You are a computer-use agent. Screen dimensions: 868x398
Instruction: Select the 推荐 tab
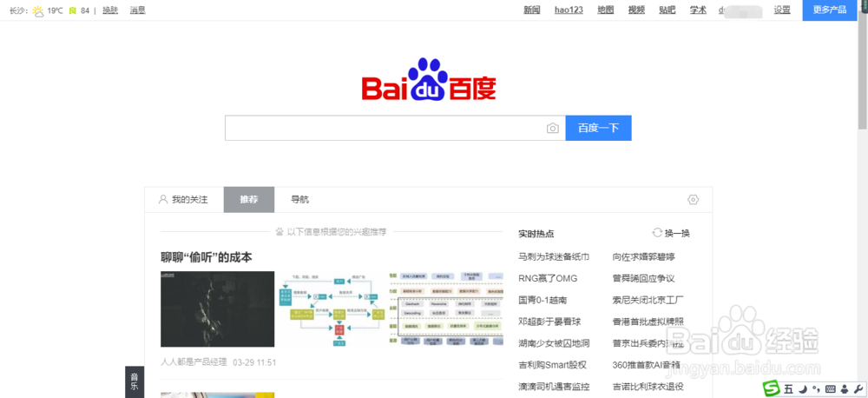tap(249, 200)
